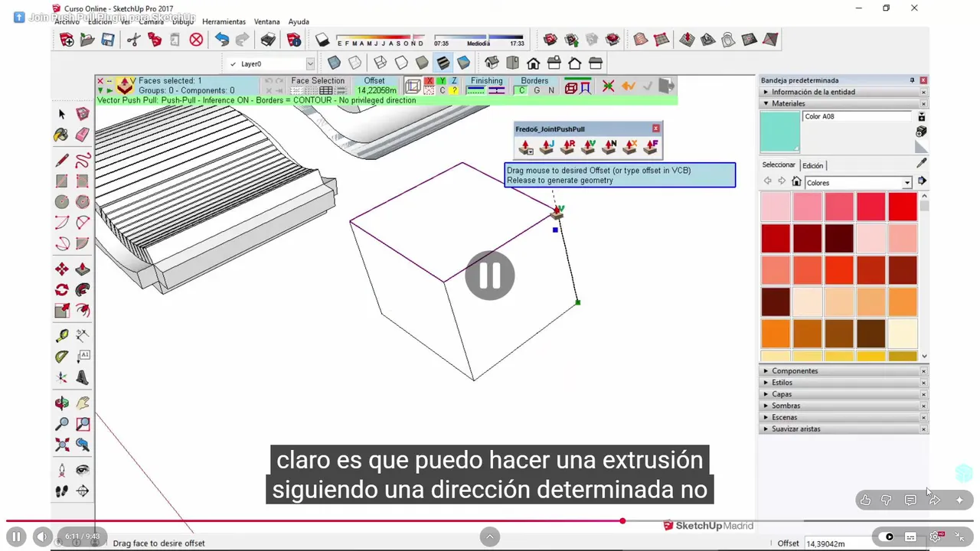Click the Save floppy disk icon
Viewport: 980px width, 551px height.
point(108,40)
